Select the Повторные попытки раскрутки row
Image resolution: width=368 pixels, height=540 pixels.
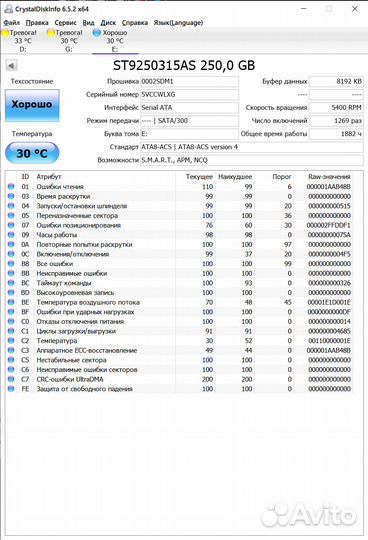[x=180, y=245]
